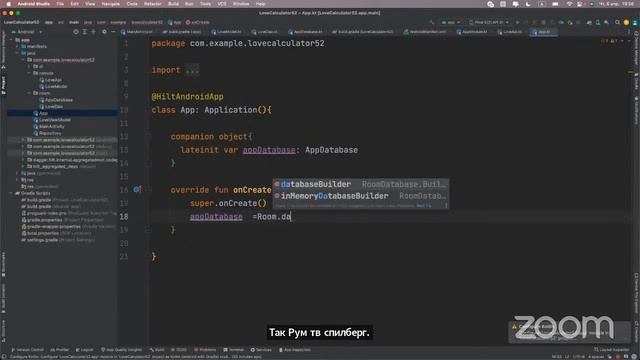Open the Terminal tool window
The image size is (640, 360).
pos(233,350)
